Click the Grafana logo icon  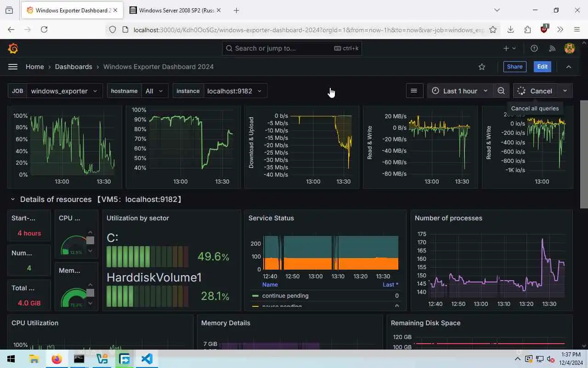tap(13, 48)
